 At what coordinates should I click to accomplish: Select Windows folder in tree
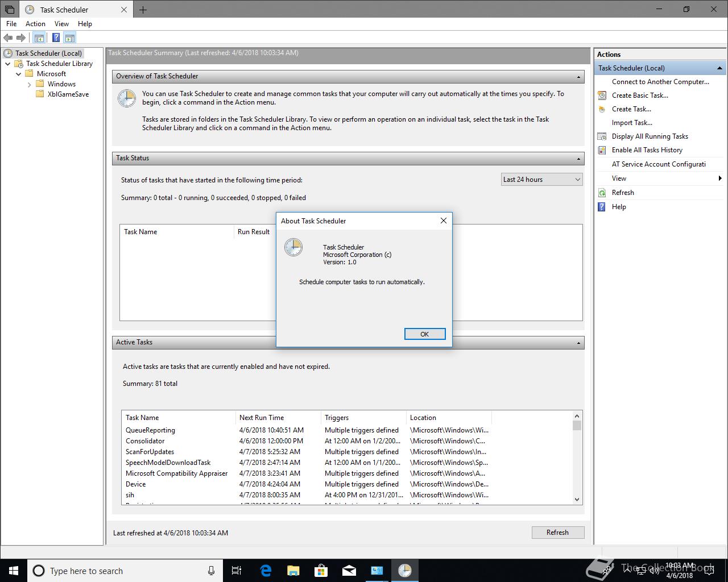tap(61, 84)
